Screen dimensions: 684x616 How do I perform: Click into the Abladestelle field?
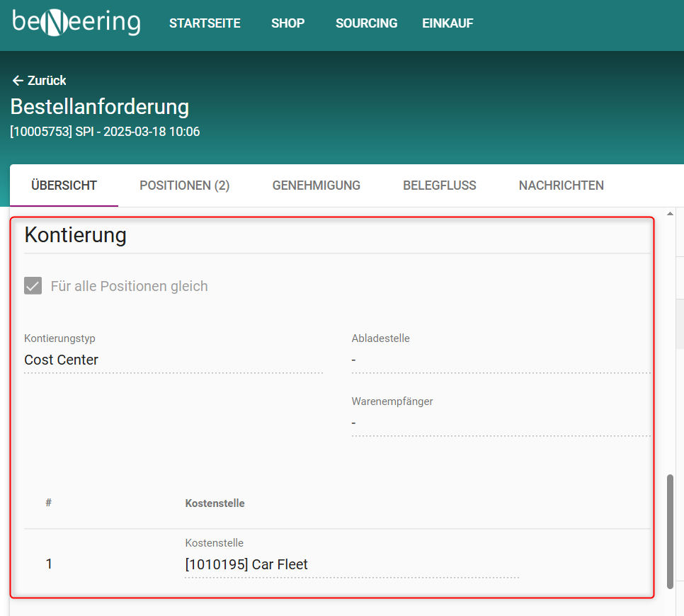pos(500,360)
